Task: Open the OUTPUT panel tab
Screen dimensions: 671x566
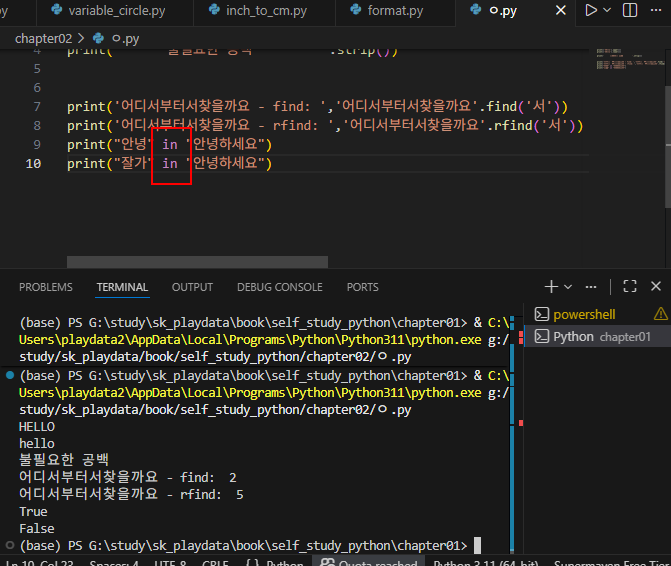Action: 192,287
